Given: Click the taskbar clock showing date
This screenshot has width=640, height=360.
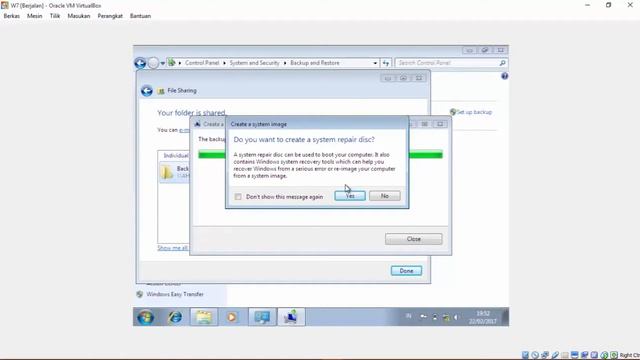Looking at the screenshot, I should coord(482,317).
